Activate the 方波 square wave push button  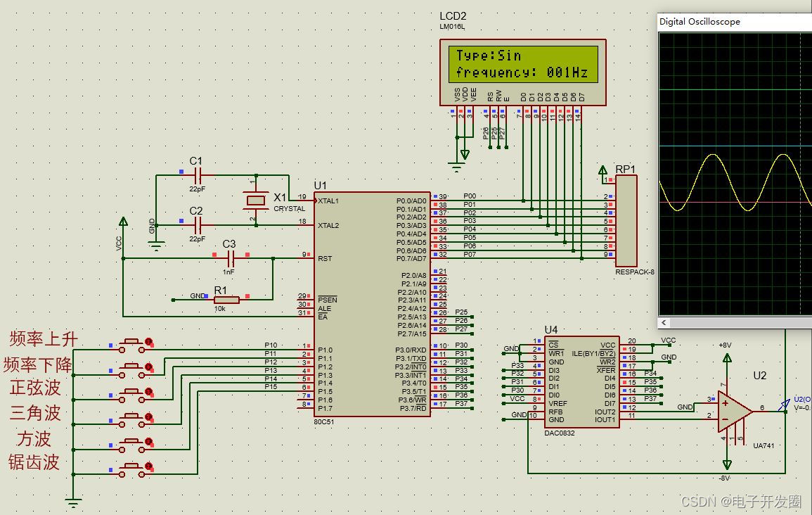click(x=132, y=445)
